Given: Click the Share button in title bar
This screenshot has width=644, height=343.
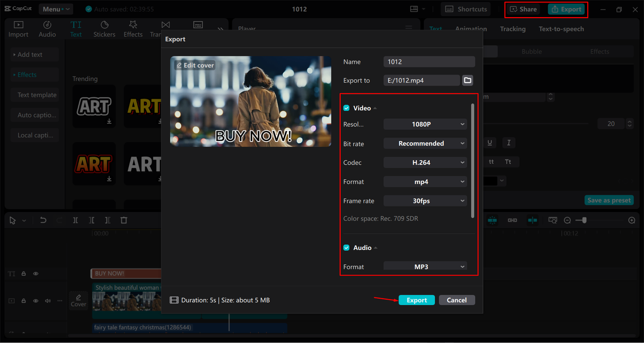Looking at the screenshot, I should point(524,9).
